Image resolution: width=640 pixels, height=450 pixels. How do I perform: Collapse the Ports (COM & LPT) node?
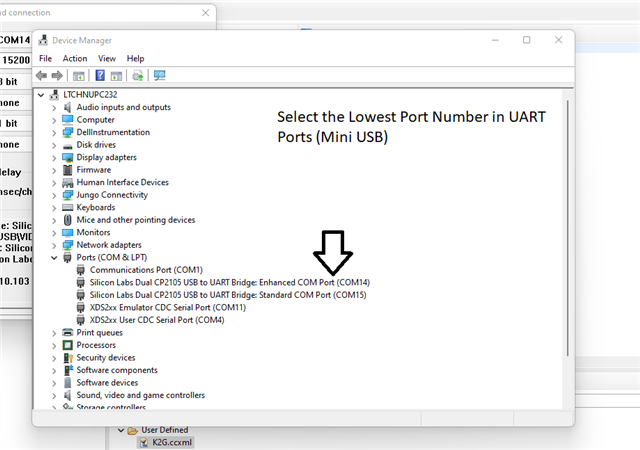click(x=54, y=258)
